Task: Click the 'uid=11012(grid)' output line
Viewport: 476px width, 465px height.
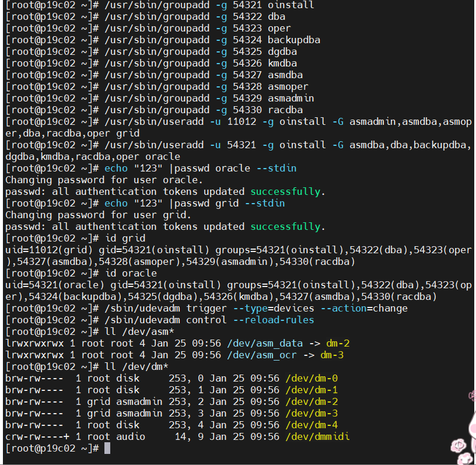Action: (239, 256)
